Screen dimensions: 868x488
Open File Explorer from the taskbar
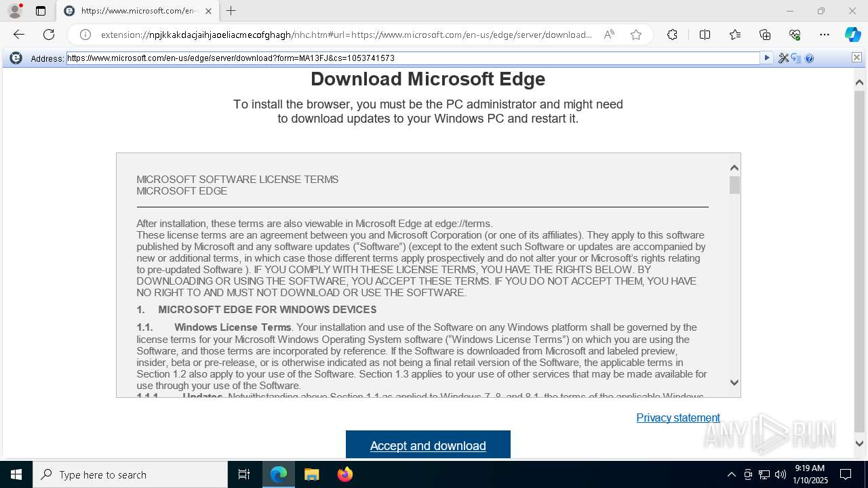pyautogui.click(x=312, y=474)
